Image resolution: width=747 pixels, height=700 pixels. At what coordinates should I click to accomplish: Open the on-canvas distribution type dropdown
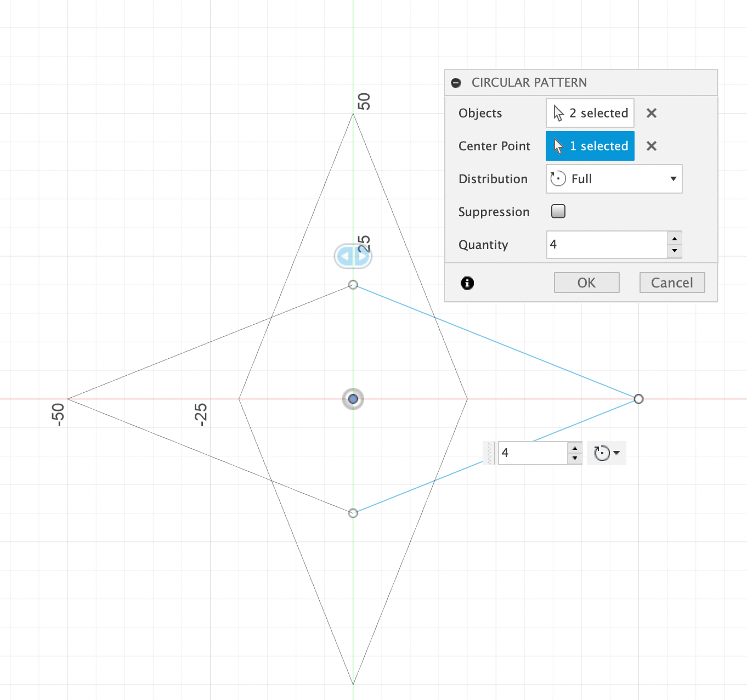pos(607,453)
